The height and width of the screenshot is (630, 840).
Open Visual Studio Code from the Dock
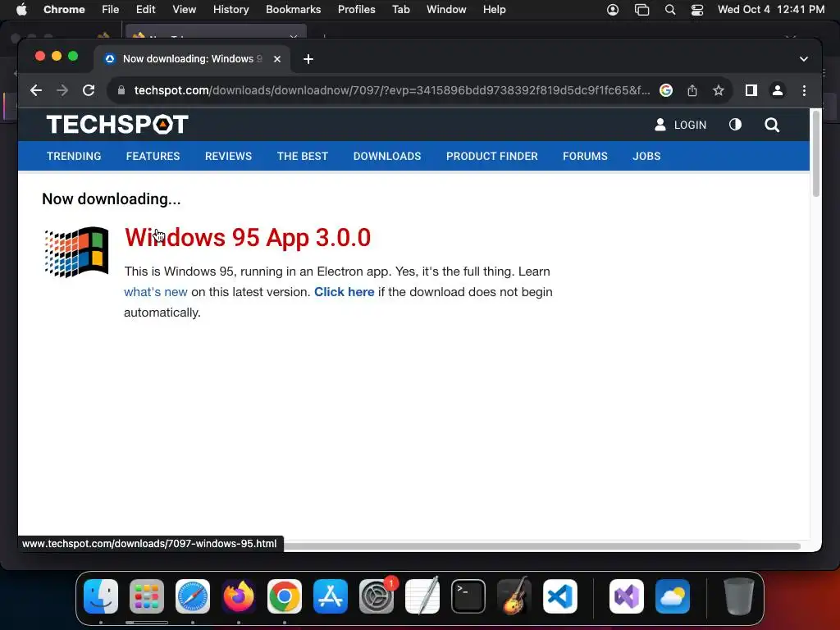point(559,596)
